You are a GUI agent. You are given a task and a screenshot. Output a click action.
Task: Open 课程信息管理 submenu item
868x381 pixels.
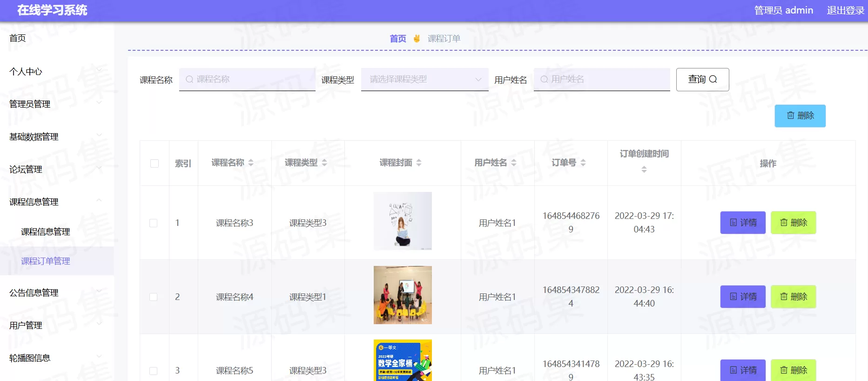point(46,231)
